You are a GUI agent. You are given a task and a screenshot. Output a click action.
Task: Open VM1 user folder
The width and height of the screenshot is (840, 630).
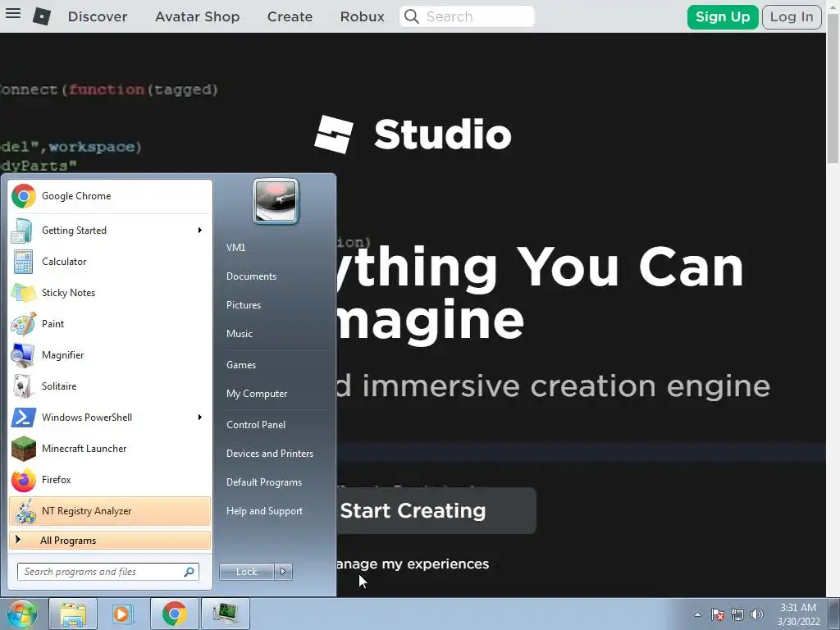click(235, 248)
